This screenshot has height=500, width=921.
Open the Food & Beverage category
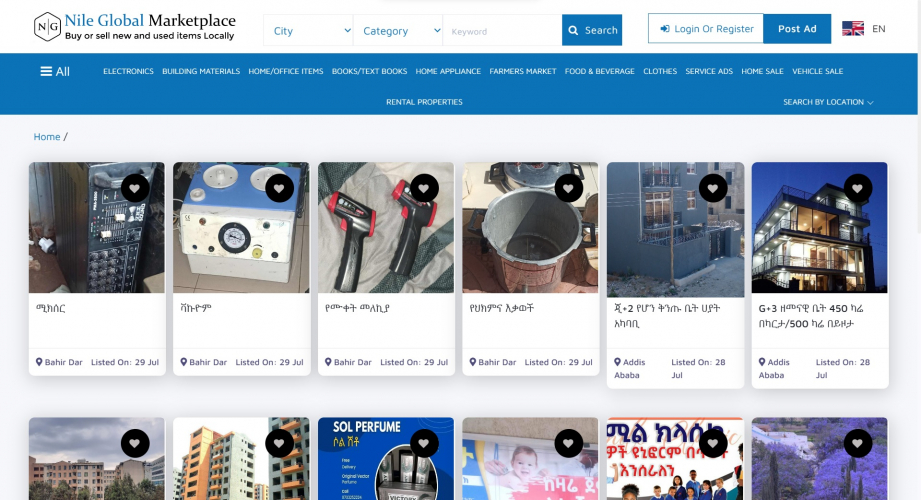600,71
